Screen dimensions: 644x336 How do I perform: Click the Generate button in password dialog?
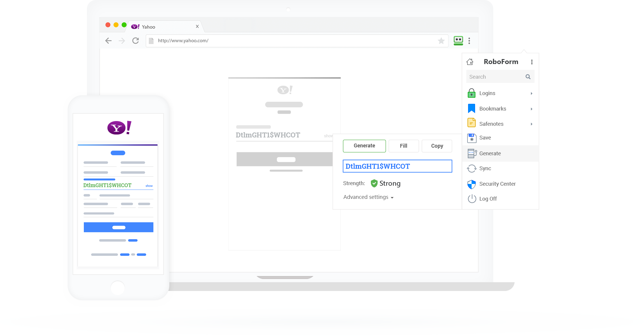coord(364,146)
